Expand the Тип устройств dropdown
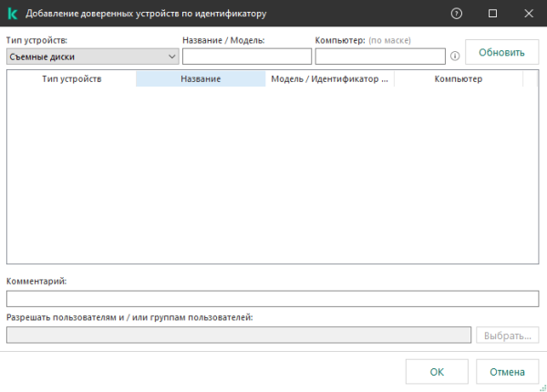 click(x=92, y=57)
